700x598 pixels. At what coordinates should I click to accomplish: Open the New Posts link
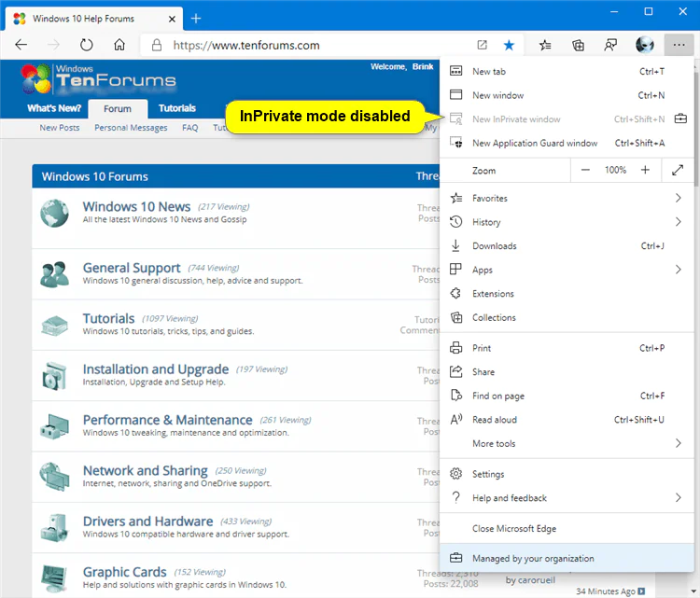pyautogui.click(x=60, y=128)
